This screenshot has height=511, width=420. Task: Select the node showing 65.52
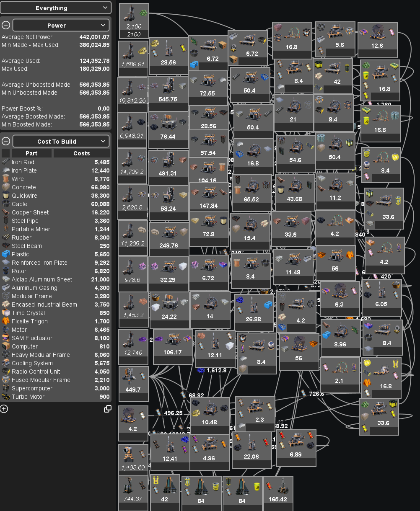tap(252, 193)
